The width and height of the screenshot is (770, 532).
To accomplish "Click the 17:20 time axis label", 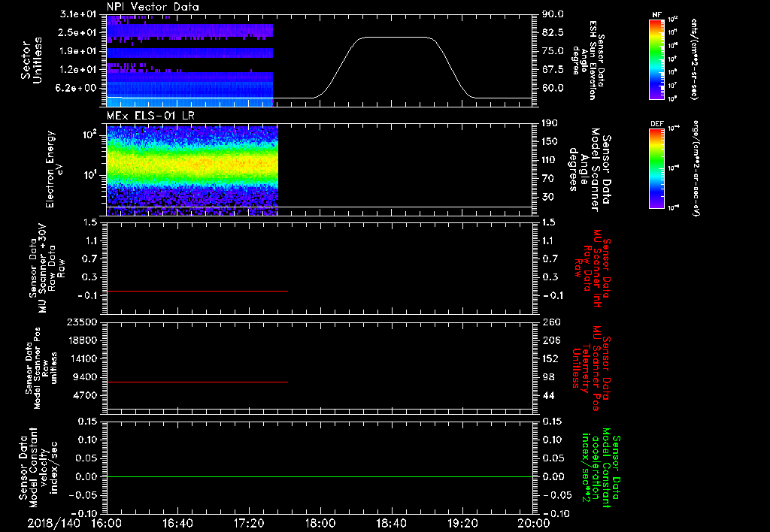I will point(248,523).
